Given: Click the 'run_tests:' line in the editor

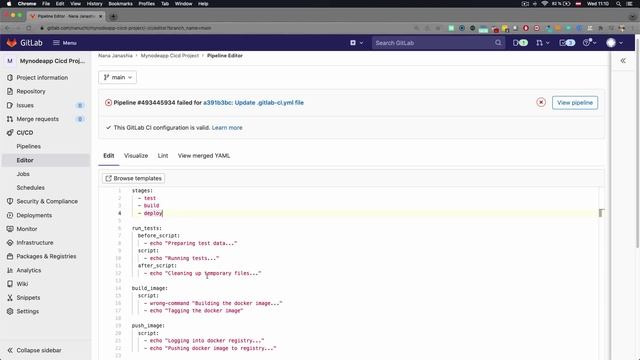Looking at the screenshot, I should tap(147, 228).
